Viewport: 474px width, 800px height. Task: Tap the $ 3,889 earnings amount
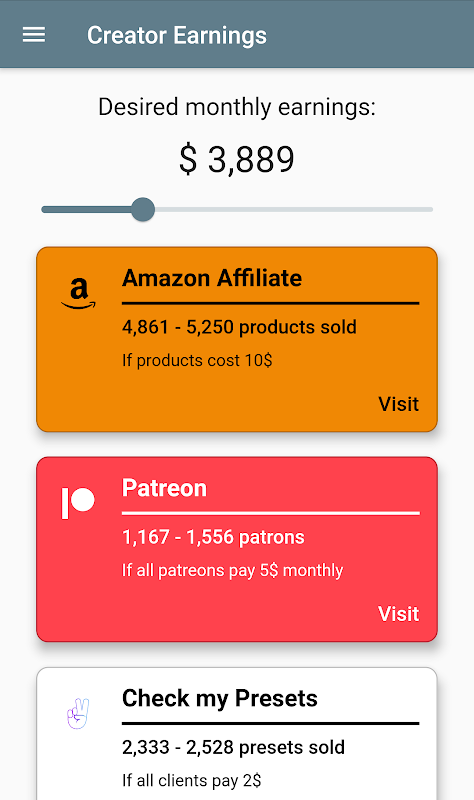click(x=237, y=159)
